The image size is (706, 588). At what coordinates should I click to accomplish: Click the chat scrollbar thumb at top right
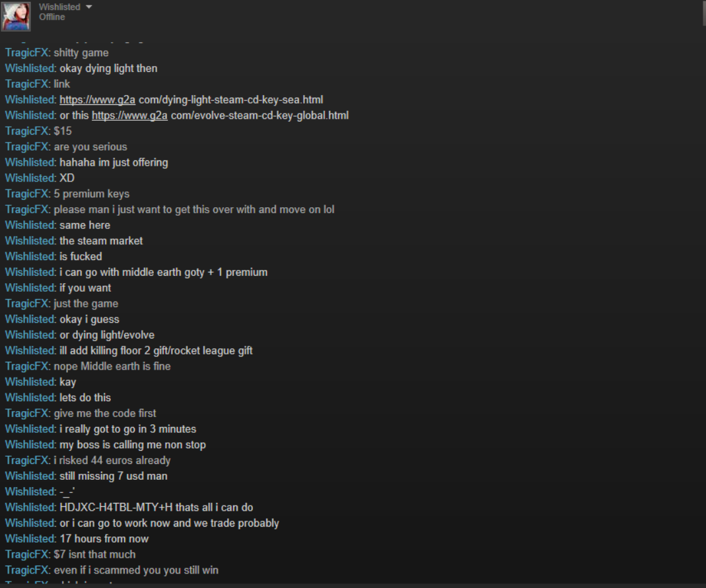[704, 13]
